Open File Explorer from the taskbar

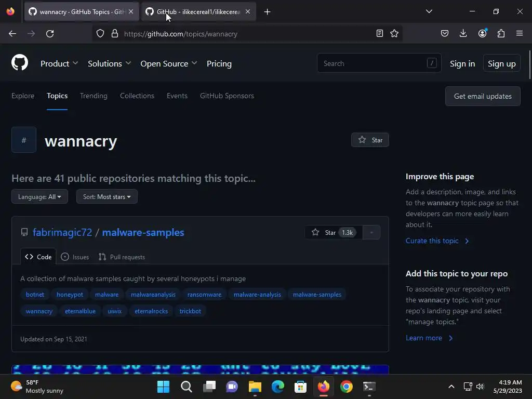click(x=255, y=387)
